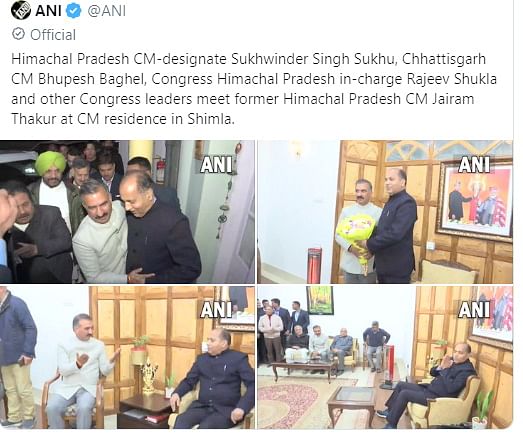The image size is (523, 435).
Task: Open top-left photo of leaders embracing at doorway
Action: coord(127,212)
